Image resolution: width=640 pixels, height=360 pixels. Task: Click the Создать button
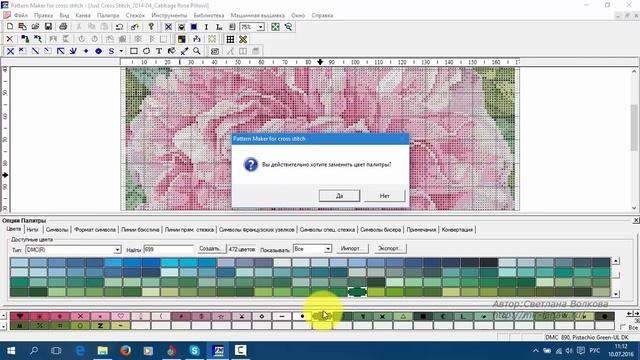pyautogui.click(x=211, y=249)
